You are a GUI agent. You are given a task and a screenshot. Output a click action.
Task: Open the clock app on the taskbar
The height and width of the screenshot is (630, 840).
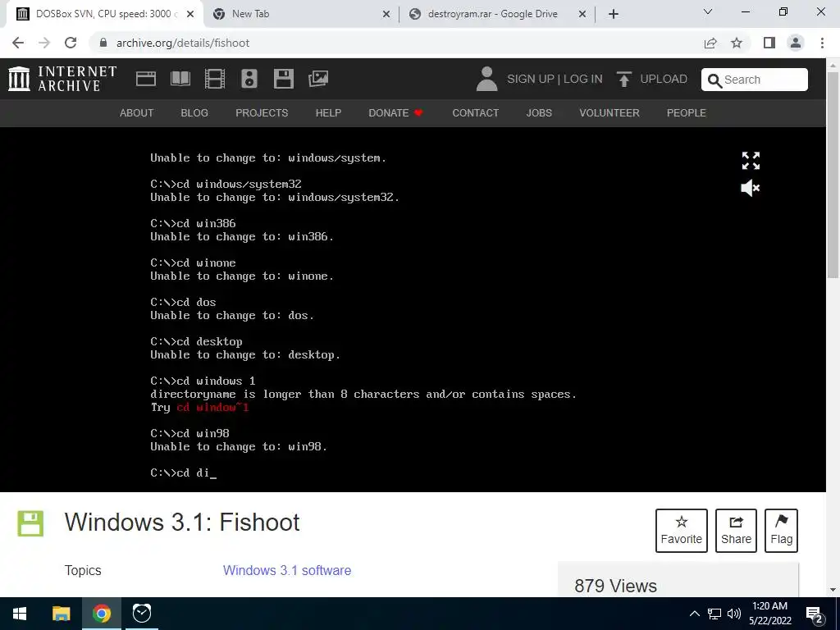[141, 614]
